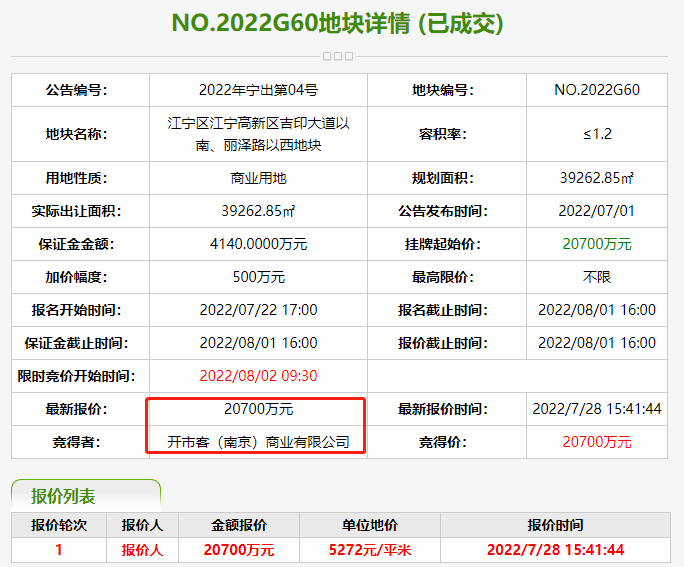Screen dimensions: 684x567
Task: Click the winner 开市客（南京）商业有限公司
Action: [x=258, y=442]
